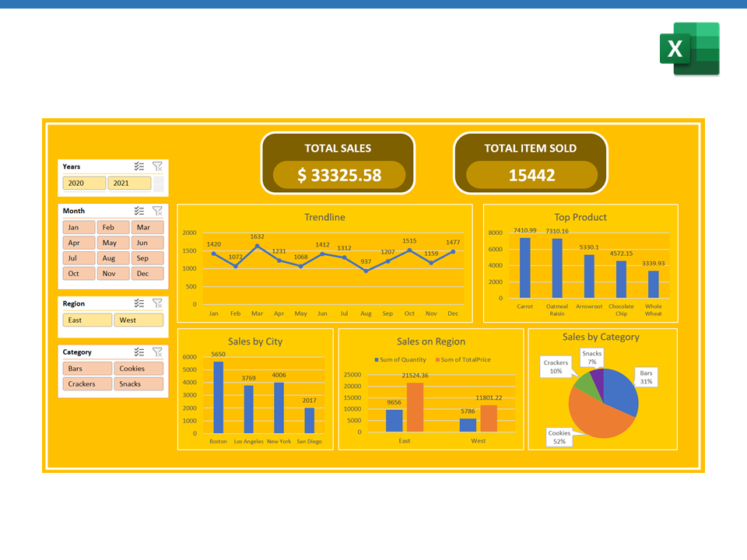Filter the dashboard by year 2020
Viewport: 747px width, 560px height.
pyautogui.click(x=84, y=184)
